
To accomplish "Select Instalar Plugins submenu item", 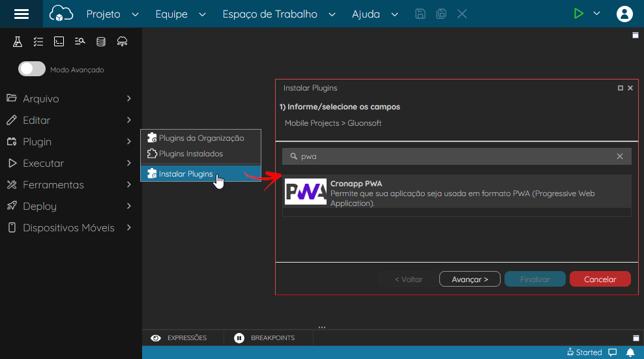I will pyautogui.click(x=201, y=174).
